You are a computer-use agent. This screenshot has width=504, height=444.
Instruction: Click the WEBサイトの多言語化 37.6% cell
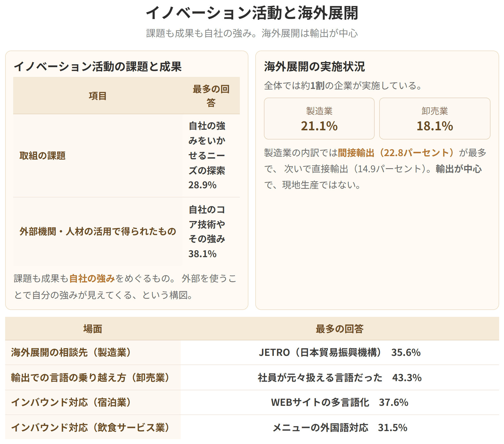click(340, 402)
